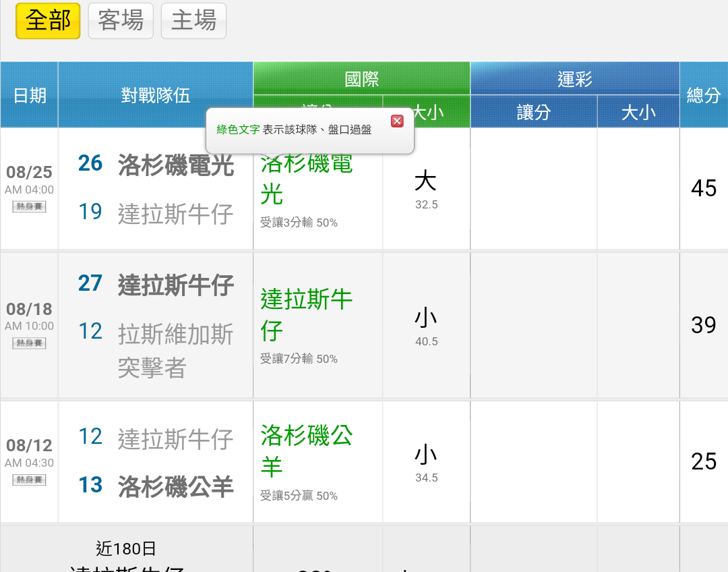Screen dimensions: 728x572
Task: Click green 達拉斯牛仔 spread result
Action: coord(307,314)
